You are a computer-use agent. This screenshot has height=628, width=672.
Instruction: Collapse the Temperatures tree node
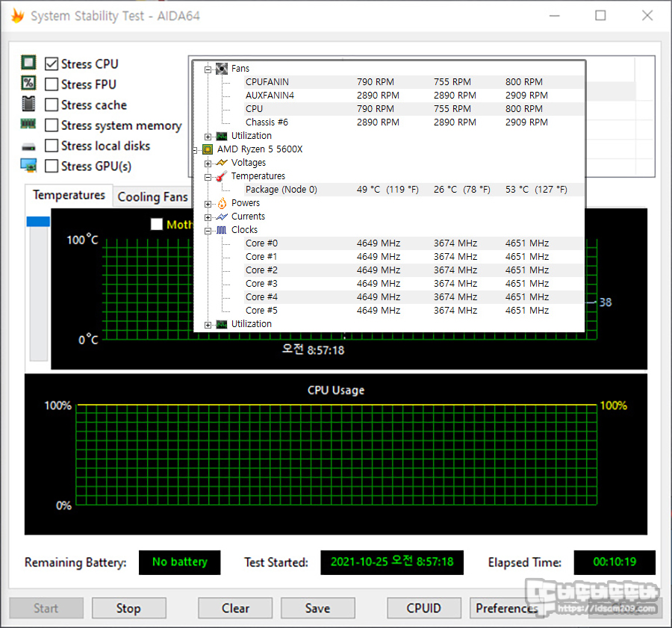tap(208, 177)
